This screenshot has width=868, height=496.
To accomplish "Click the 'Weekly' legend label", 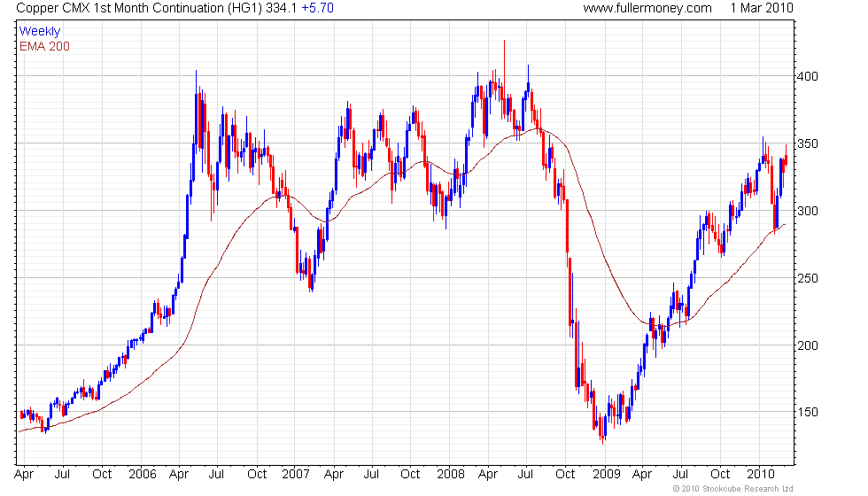I will pyautogui.click(x=40, y=32).
